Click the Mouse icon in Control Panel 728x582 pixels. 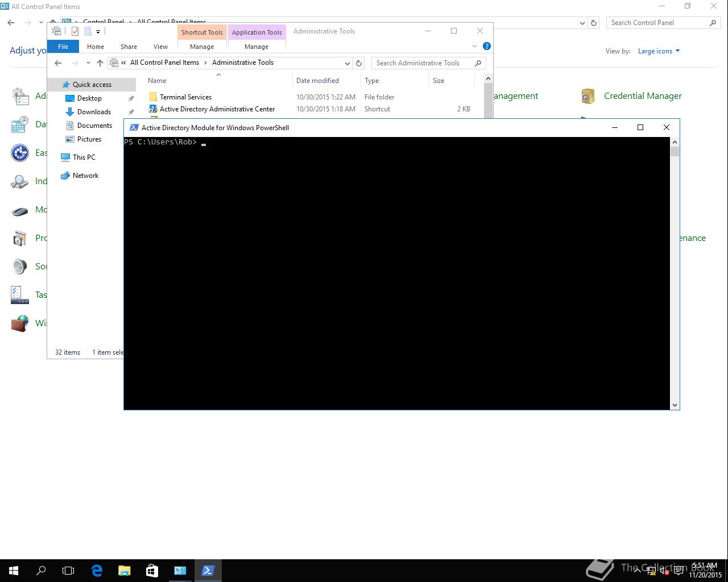tap(20, 211)
